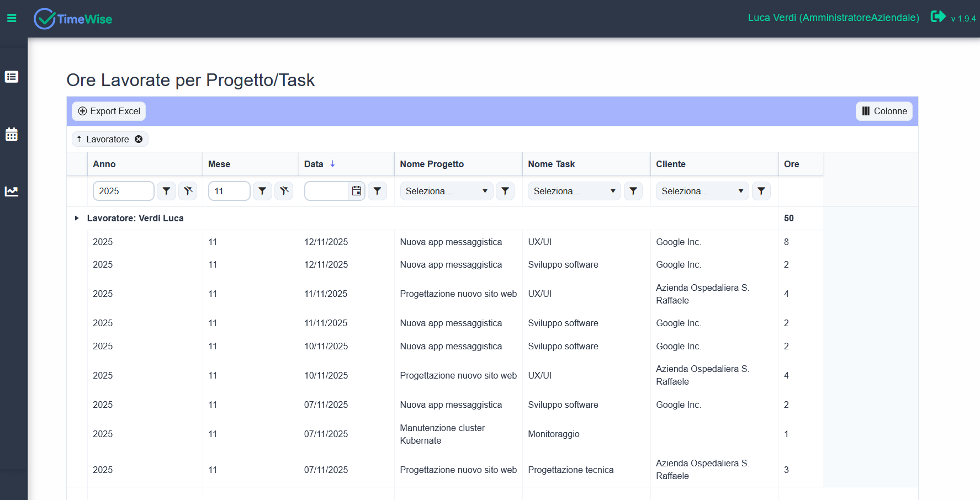Click the group total hours '50'
The image size is (980, 500).
pos(789,218)
